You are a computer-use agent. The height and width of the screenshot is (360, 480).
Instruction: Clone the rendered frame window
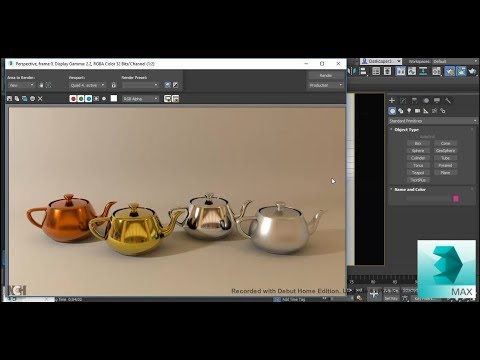coord(25,99)
